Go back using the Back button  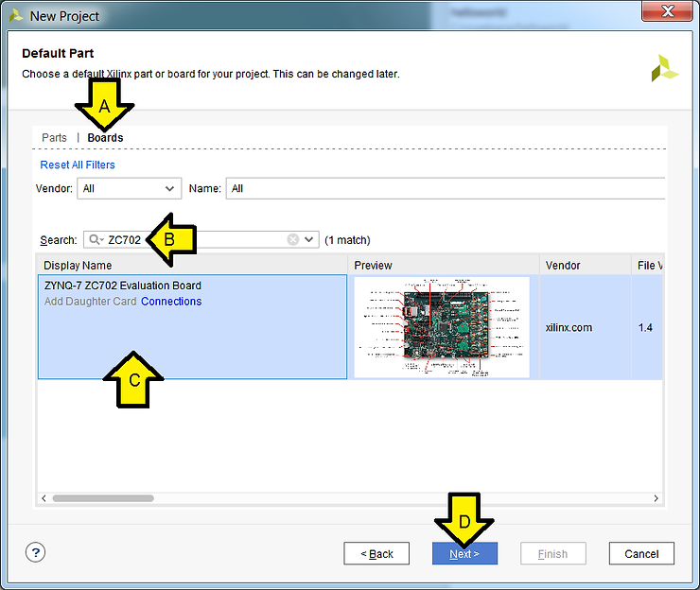[376, 553]
